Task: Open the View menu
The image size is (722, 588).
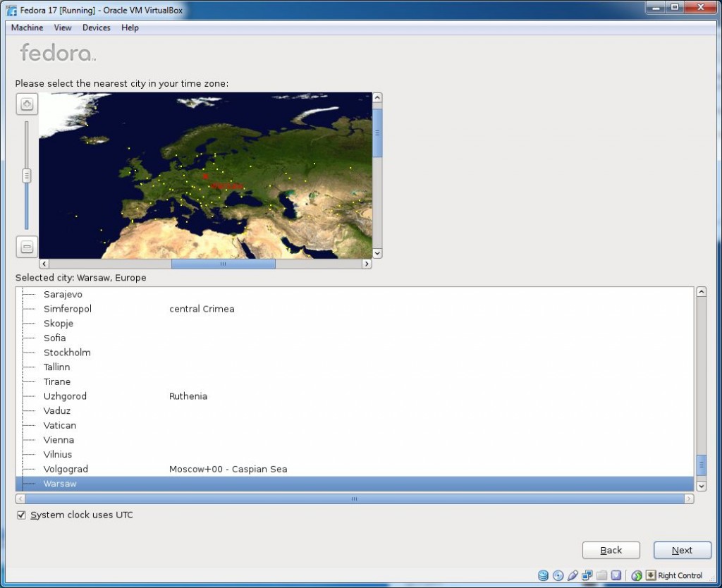Action: 63,27
